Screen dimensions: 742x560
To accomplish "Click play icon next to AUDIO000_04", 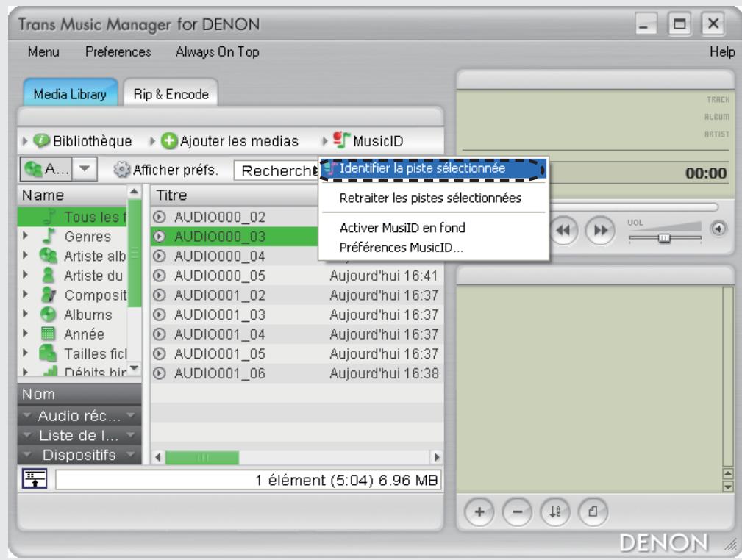I will (160, 256).
